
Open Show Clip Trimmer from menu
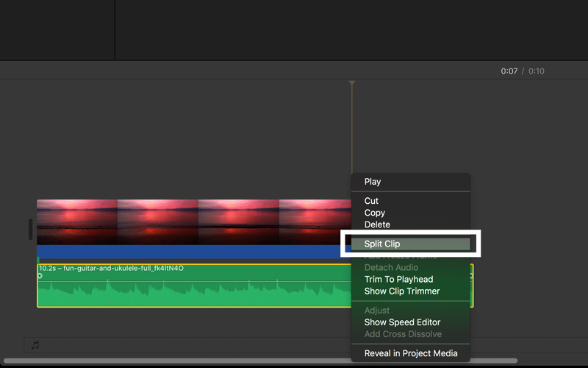click(x=401, y=291)
